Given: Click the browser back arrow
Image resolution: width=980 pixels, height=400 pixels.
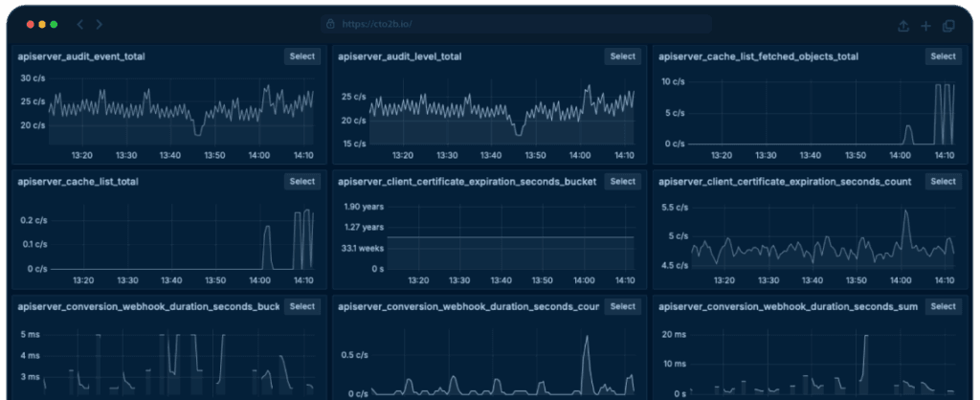Looking at the screenshot, I should pos(80,24).
